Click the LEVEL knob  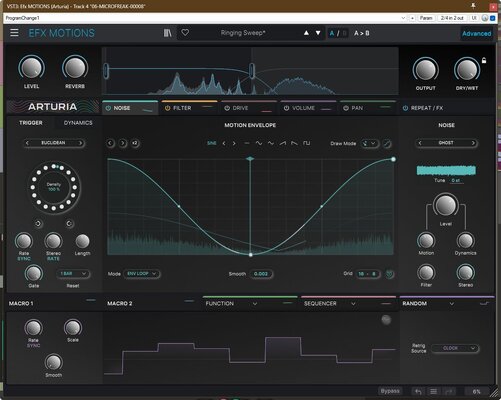(31, 68)
